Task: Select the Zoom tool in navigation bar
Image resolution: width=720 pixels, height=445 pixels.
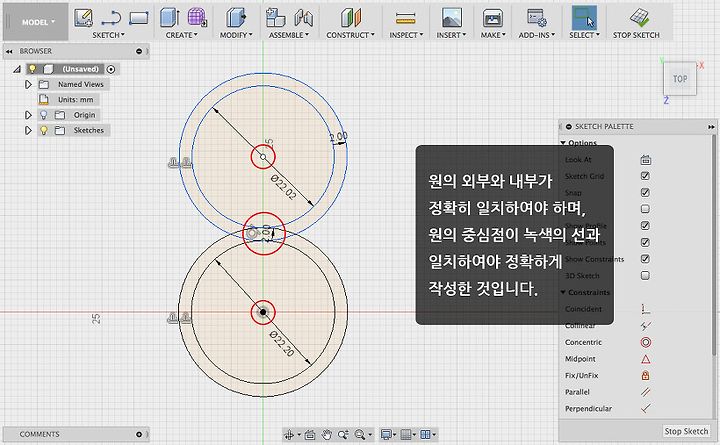Action: 343,434
